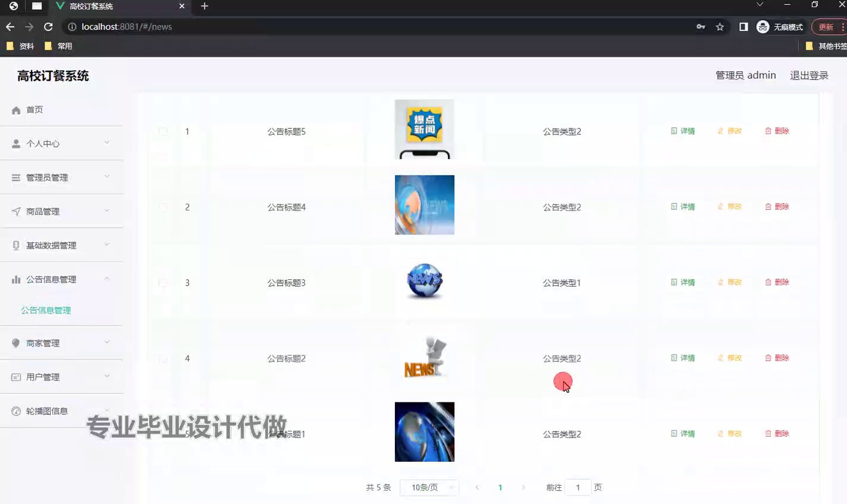View 详情 for 公告标题5
Image resolution: width=847 pixels, height=504 pixels.
(683, 131)
